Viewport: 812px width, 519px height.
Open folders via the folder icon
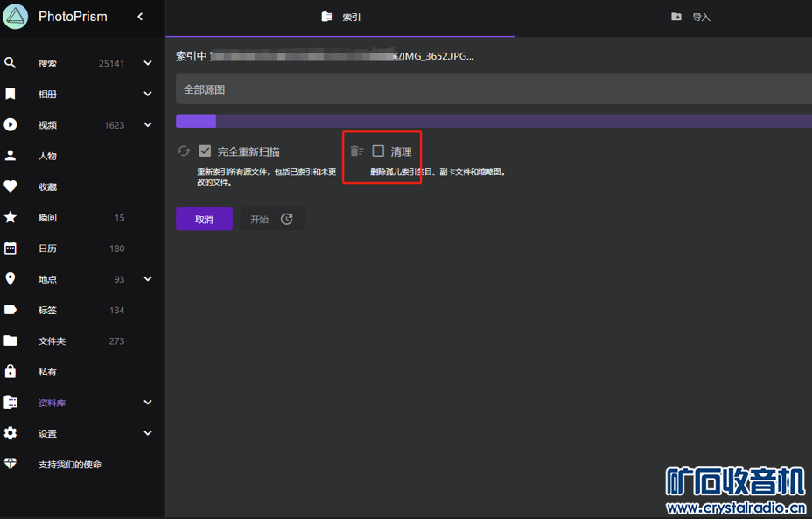(x=10, y=340)
